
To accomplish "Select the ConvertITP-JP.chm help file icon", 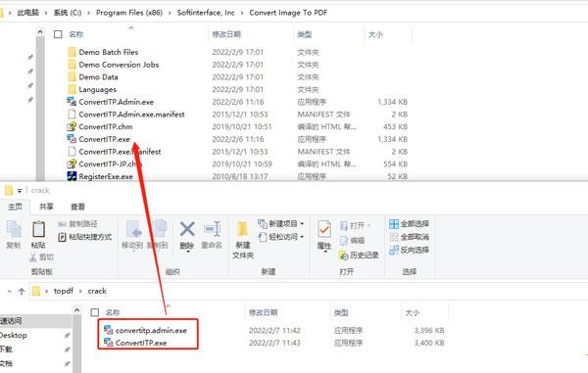I will [72, 163].
